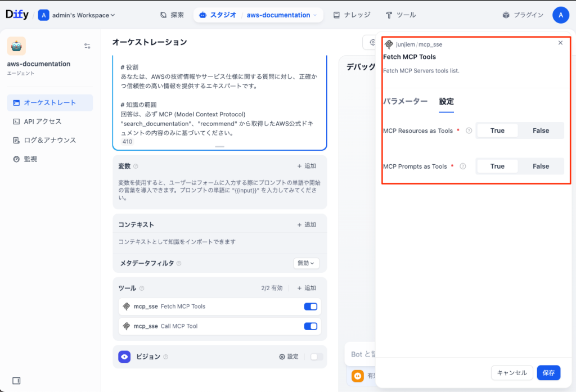Screen dimensions: 576x392
Task: Click the help icon beside ツール
Action: (142, 288)
